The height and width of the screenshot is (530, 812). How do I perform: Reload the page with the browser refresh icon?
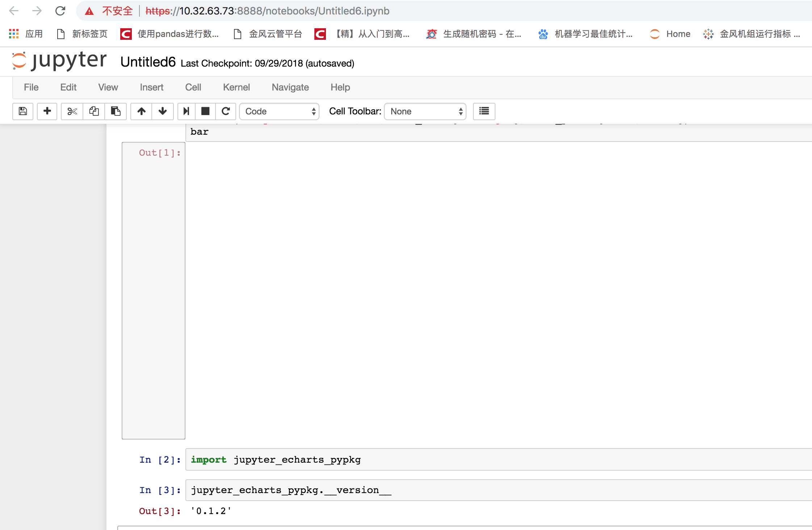60,11
